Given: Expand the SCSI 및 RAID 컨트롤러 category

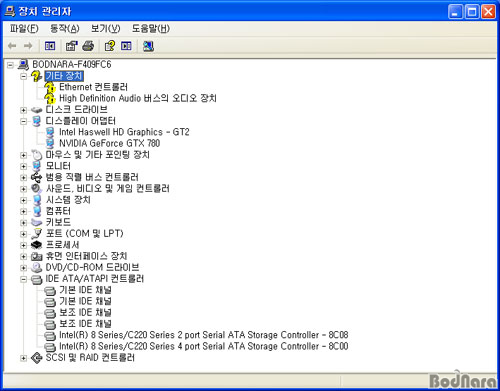Looking at the screenshot, I should pyautogui.click(x=23, y=358).
